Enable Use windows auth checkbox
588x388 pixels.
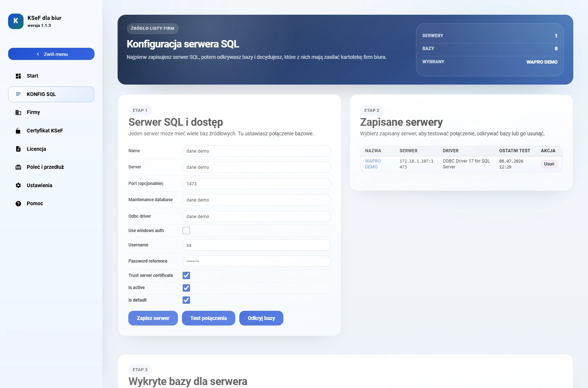tap(186, 231)
